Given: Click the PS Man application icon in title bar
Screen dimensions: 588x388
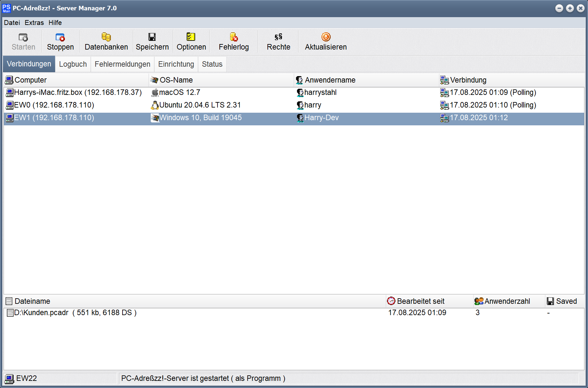Looking at the screenshot, I should pos(6,8).
